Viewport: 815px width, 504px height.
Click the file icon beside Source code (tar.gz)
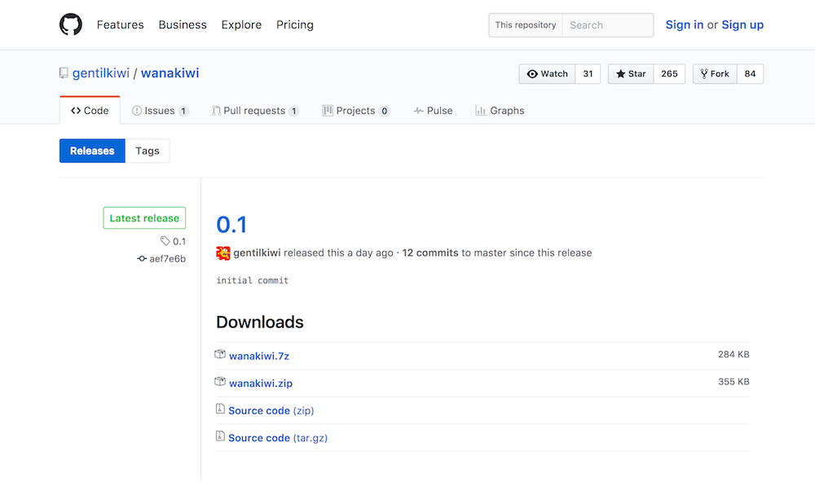[x=220, y=437]
